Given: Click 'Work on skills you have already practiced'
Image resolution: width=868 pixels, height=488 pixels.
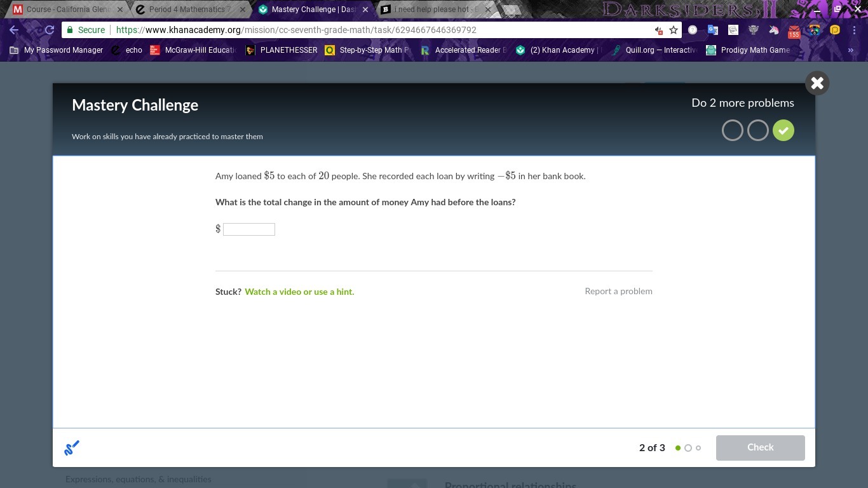Looking at the screenshot, I should coord(167,137).
